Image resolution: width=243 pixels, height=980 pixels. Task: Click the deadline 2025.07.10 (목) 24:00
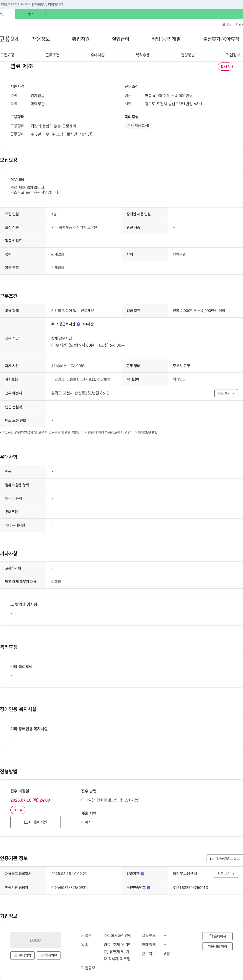pyautogui.click(x=30, y=800)
